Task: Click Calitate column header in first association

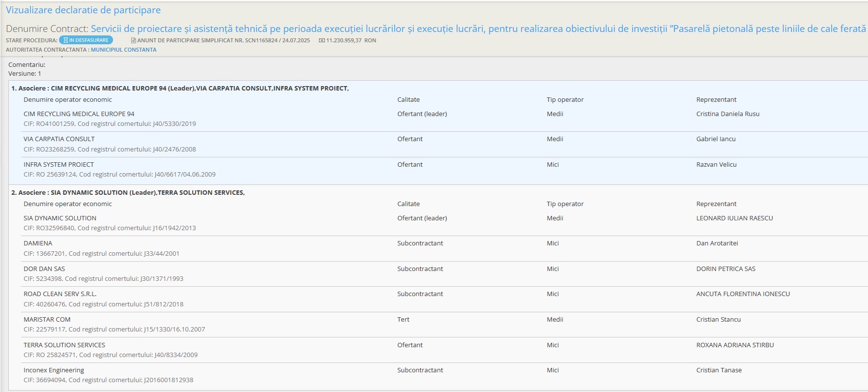Action: tap(408, 99)
